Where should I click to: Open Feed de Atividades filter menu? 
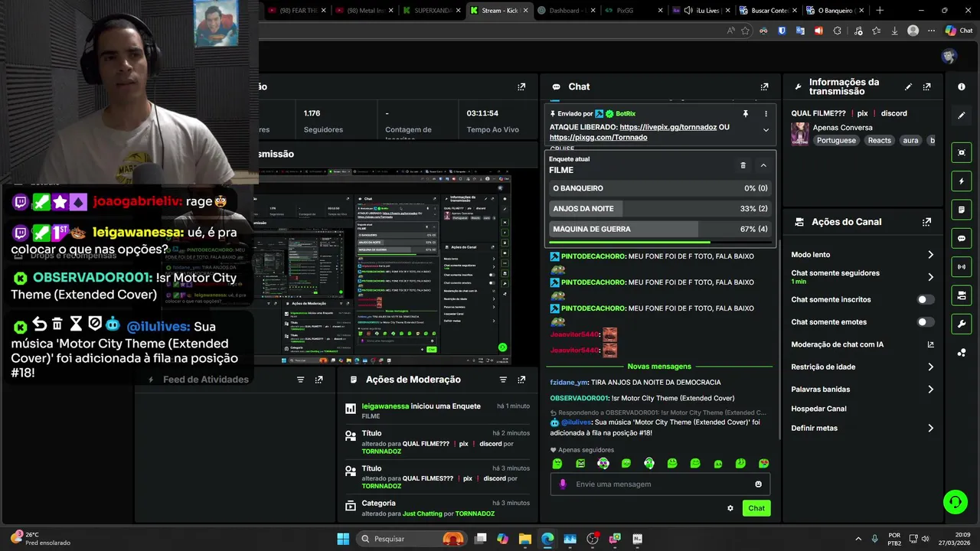click(300, 380)
